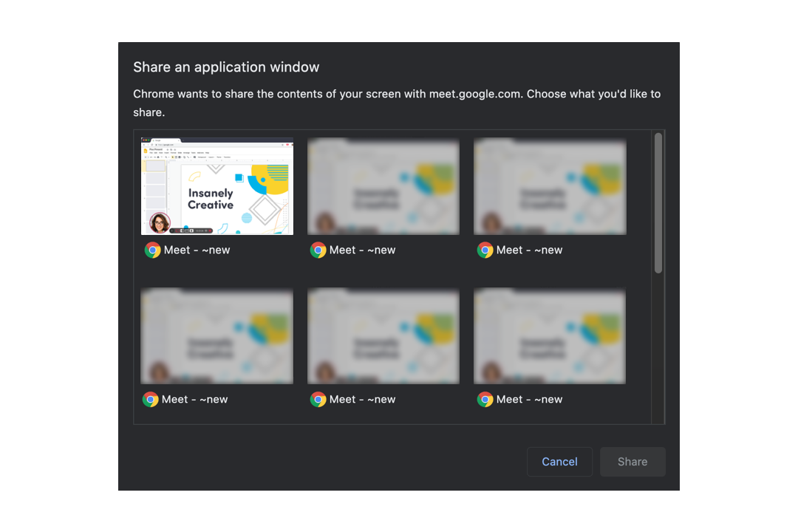Select the bottom-middle blurred window preview
Screen dimensions: 798x532
click(x=383, y=336)
